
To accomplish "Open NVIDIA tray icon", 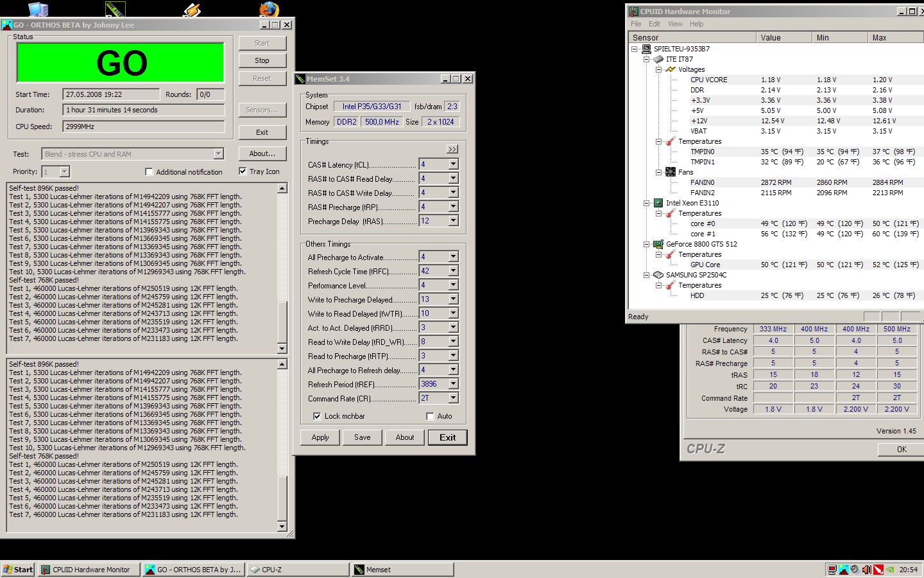I will point(890,570).
